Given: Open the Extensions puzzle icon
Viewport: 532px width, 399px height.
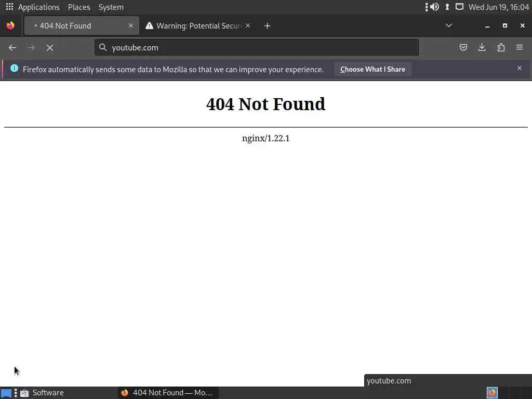Looking at the screenshot, I should (x=501, y=47).
